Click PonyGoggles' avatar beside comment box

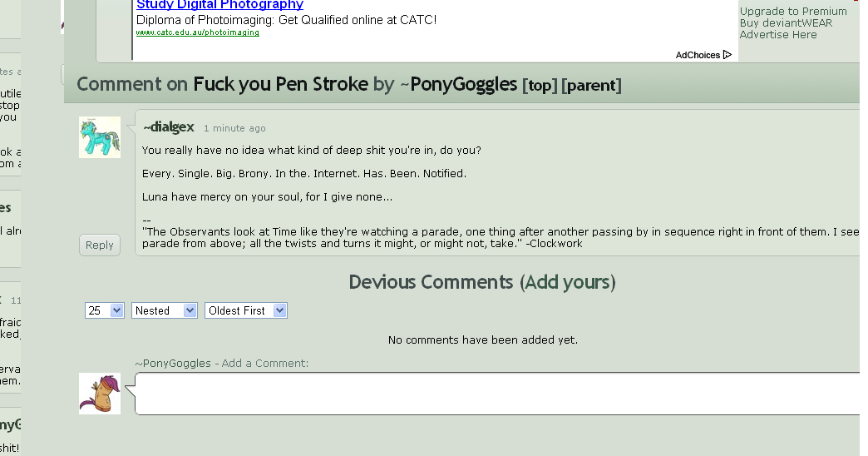[99, 394]
